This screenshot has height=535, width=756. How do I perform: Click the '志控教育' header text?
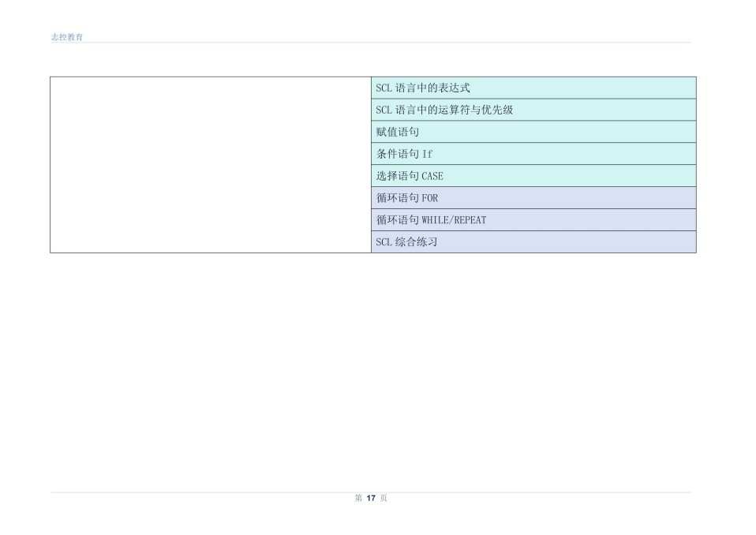click(67, 37)
